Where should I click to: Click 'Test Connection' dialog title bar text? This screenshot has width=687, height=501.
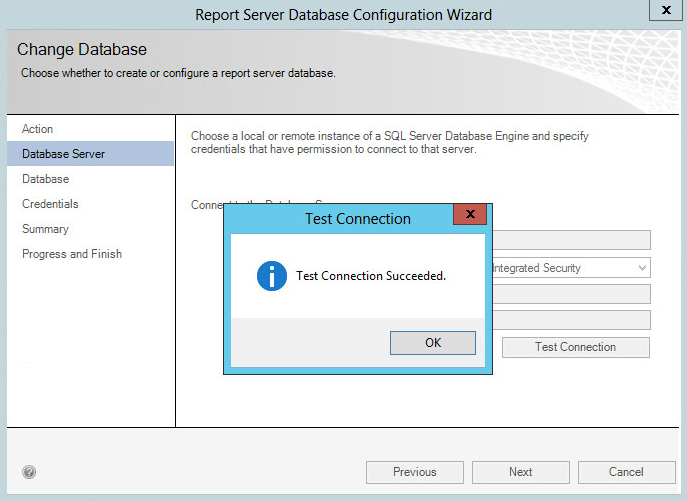point(358,219)
